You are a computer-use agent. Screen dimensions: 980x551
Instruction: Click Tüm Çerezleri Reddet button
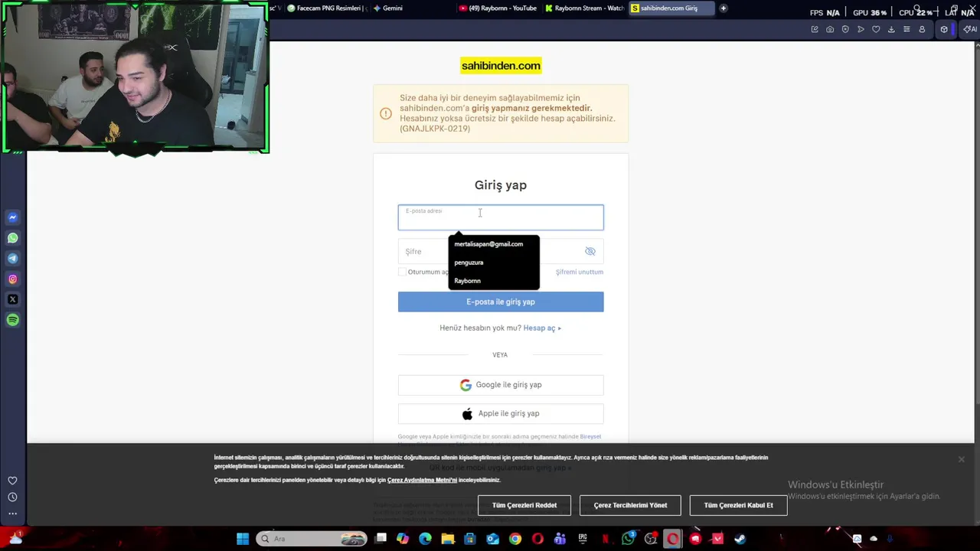[524, 505]
